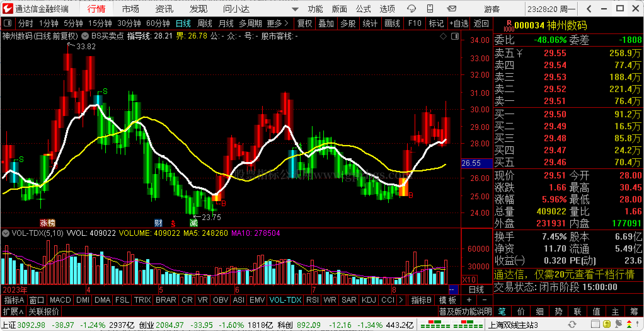Image resolution: width=644 pixels, height=331 pixels.
Task: Click the red S marker below chart
Action: click(x=173, y=224)
